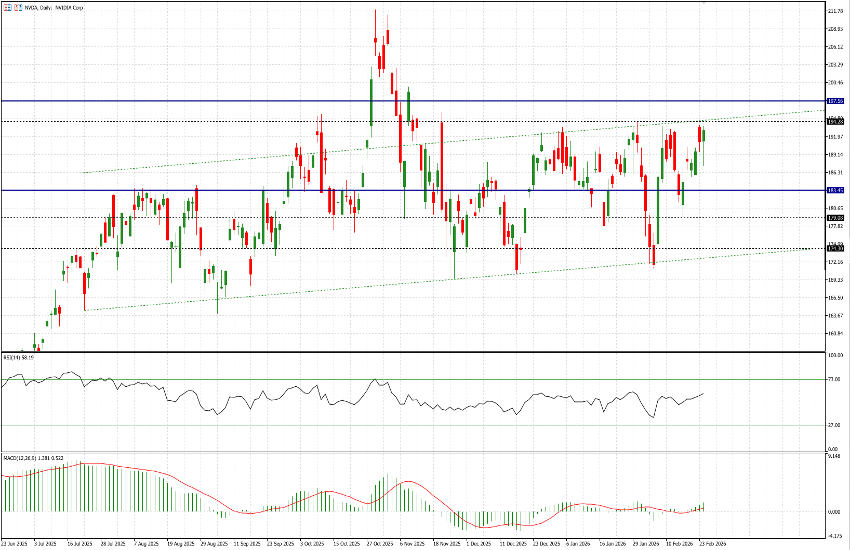Click the RSI(14) indicator label
Viewport: 850px width, 550px height.
point(18,357)
